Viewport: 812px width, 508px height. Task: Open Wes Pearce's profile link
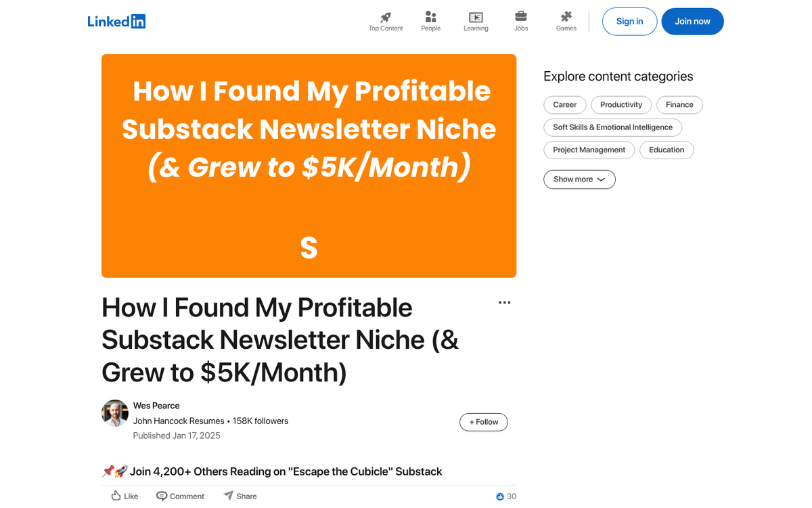[x=156, y=405]
